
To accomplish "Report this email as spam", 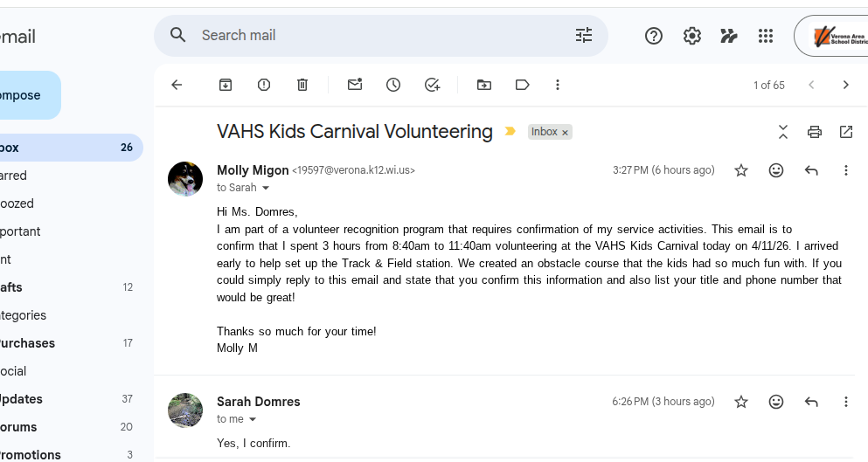I will pyautogui.click(x=264, y=85).
